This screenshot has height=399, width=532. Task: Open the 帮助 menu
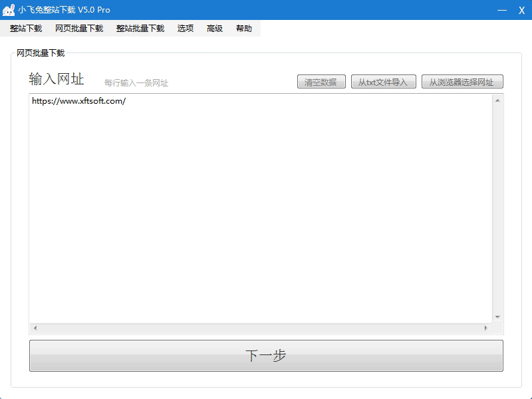(x=244, y=29)
